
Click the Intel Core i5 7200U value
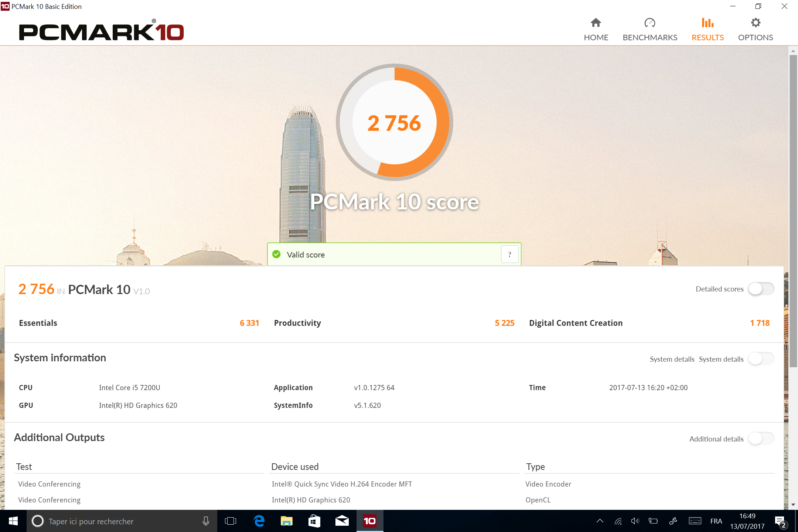coord(129,388)
